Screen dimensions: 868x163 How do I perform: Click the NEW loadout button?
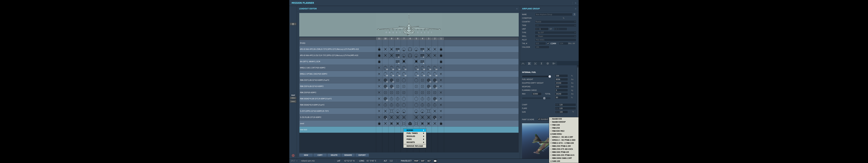[x=306, y=155]
